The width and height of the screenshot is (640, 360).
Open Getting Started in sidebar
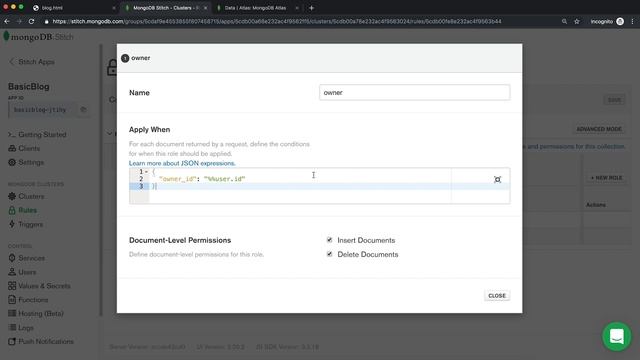pos(42,135)
